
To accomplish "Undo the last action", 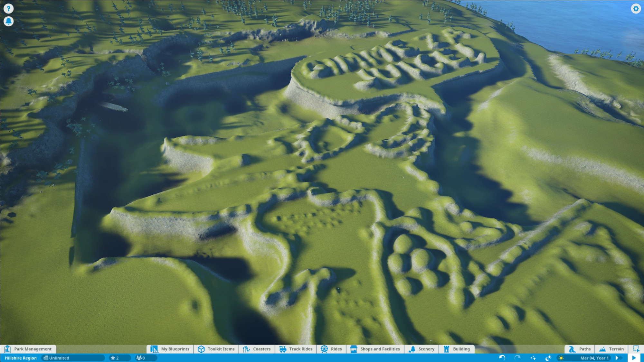I will pos(502,358).
